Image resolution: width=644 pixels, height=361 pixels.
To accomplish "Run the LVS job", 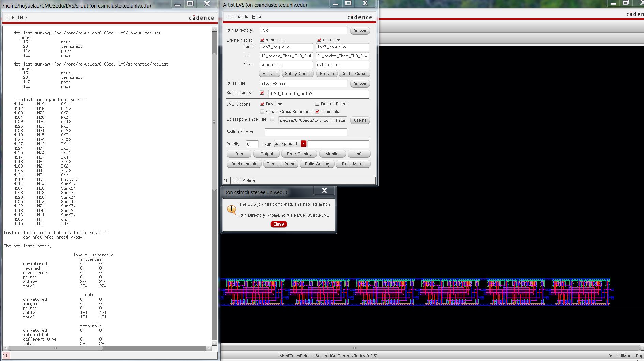I will tap(239, 154).
